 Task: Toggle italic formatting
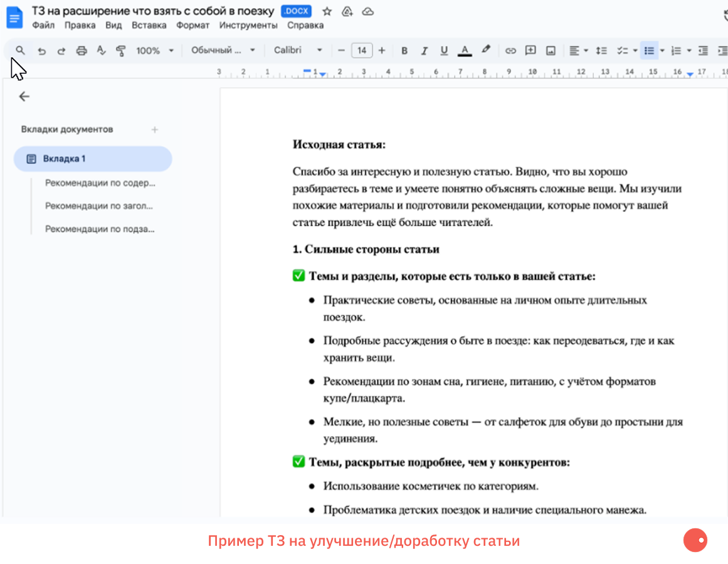[424, 51]
